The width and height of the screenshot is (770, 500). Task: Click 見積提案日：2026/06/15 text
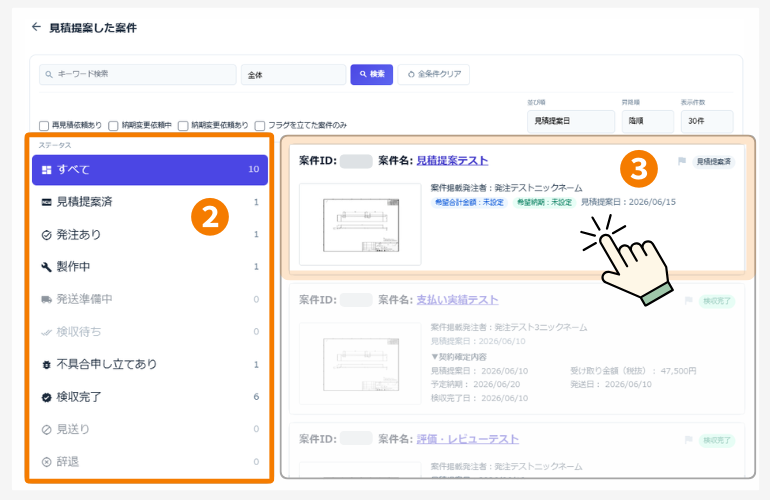pos(628,202)
